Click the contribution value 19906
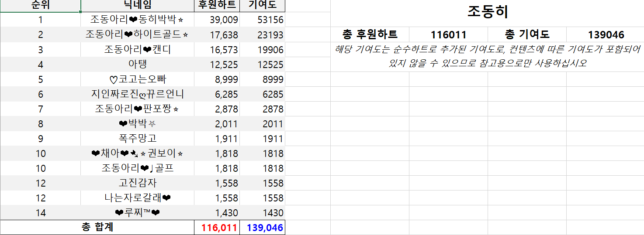This screenshot has width=644, height=235. [263, 49]
